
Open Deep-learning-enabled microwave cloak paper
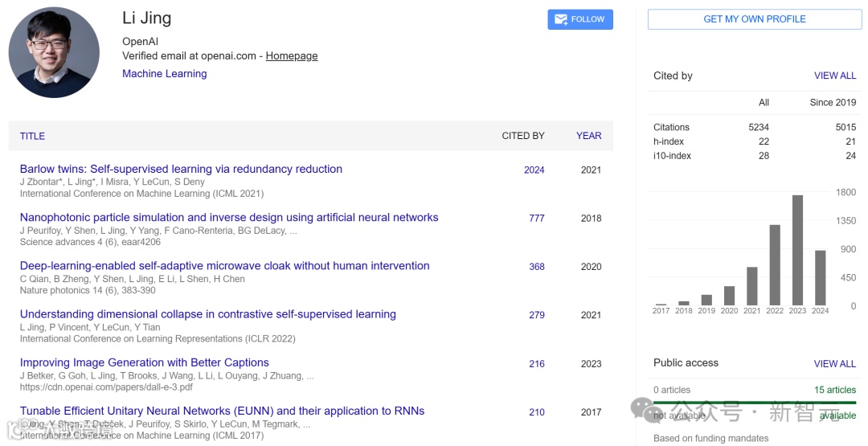pos(224,266)
